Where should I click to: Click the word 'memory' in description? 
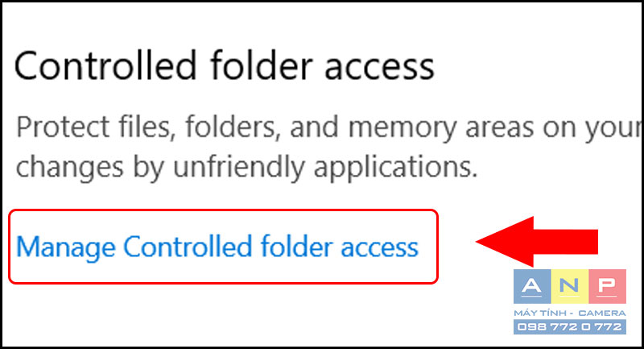pyautogui.click(x=402, y=128)
